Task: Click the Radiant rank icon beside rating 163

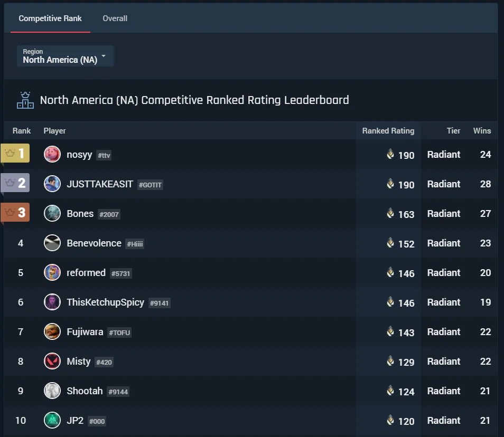Action: coord(390,213)
